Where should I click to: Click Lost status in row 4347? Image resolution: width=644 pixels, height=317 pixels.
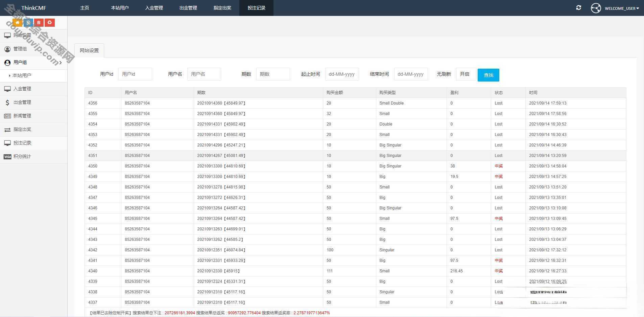click(x=499, y=198)
